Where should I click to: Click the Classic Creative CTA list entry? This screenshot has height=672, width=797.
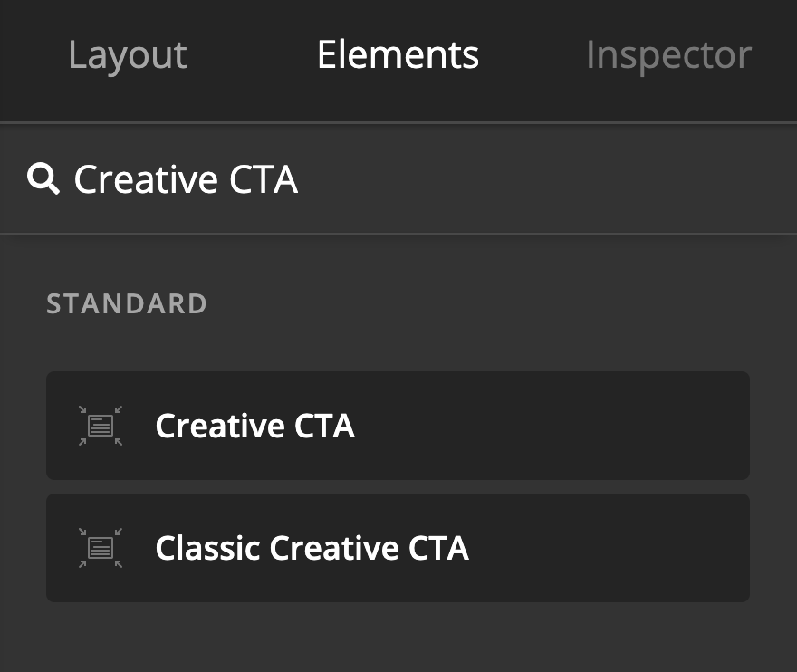[x=398, y=548]
